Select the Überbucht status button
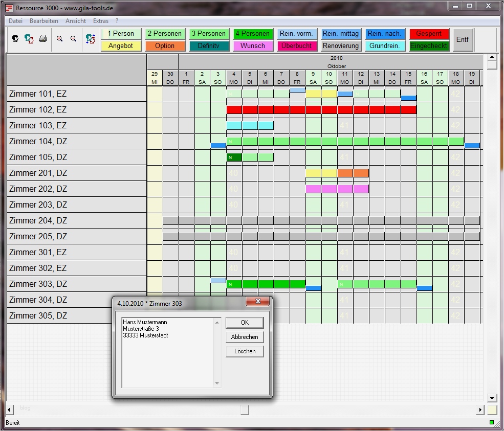 tap(297, 46)
